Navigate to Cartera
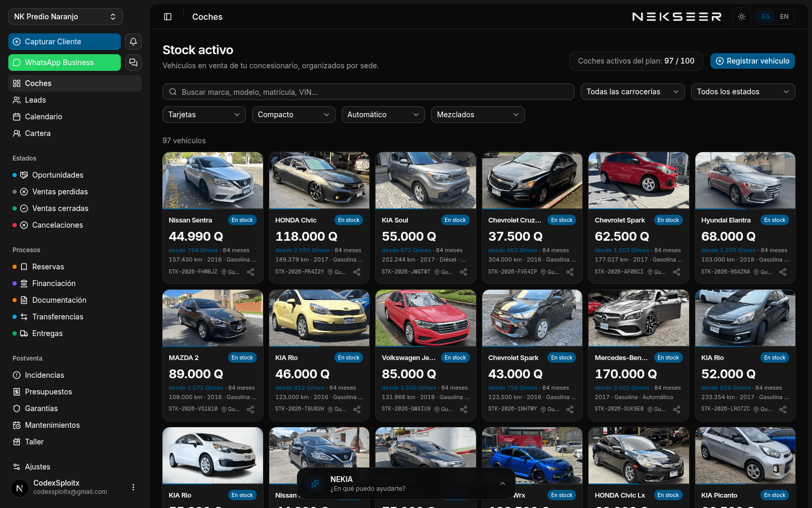The width and height of the screenshot is (812, 508). point(75,133)
